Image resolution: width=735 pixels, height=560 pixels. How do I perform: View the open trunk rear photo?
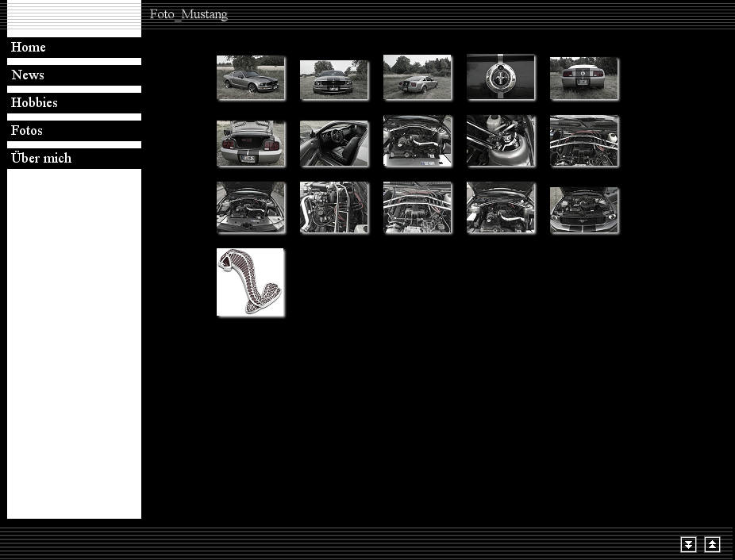tap(250, 143)
